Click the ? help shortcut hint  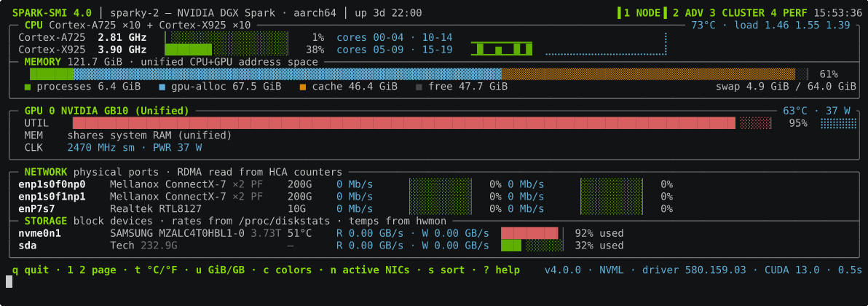click(501, 270)
